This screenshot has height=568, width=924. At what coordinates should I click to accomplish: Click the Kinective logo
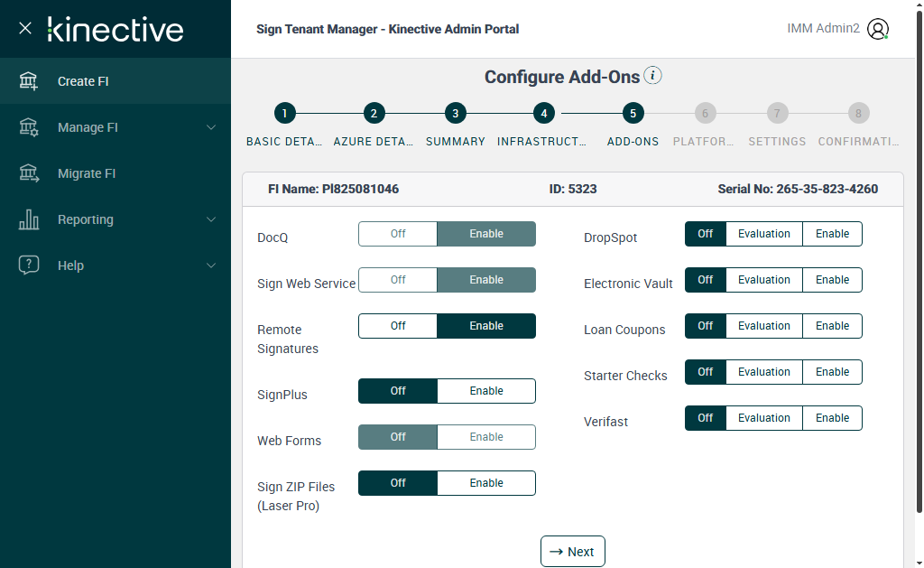pos(115,30)
